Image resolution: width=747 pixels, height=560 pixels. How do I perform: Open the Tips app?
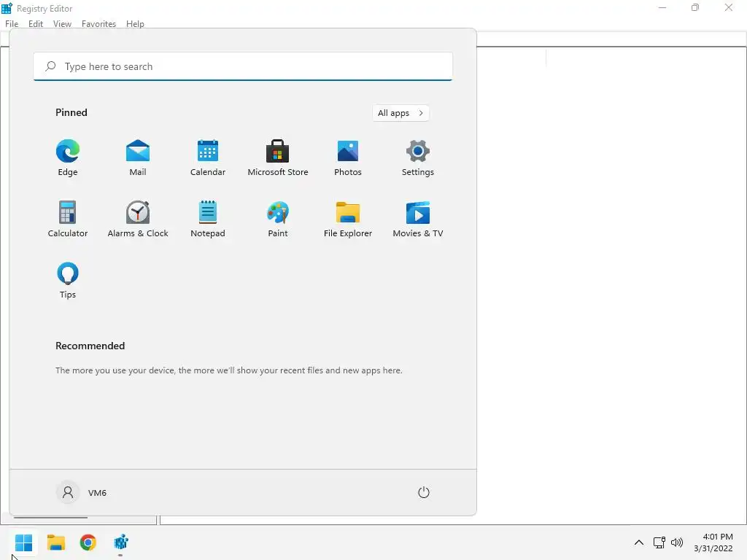coord(68,281)
